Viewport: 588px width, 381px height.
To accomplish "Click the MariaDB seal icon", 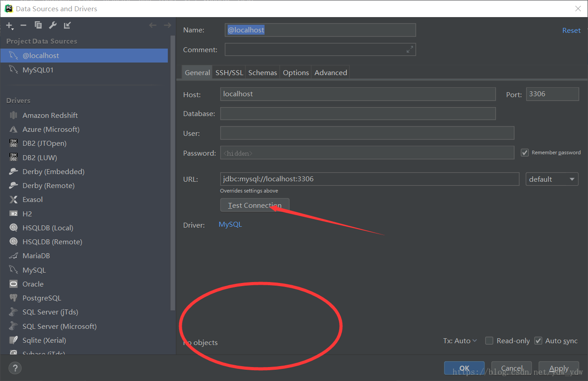I will pyautogui.click(x=13, y=255).
